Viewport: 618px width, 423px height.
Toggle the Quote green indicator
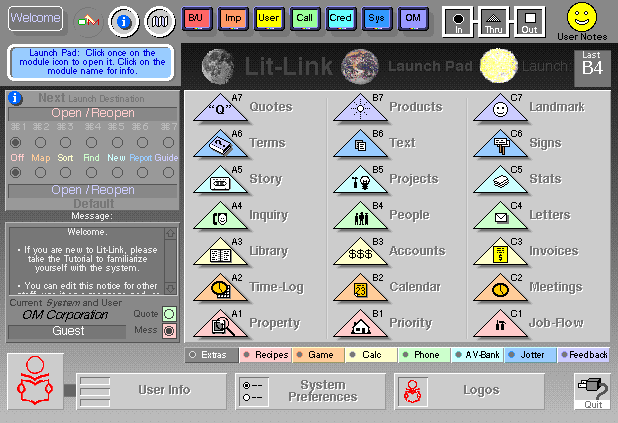pyautogui.click(x=168, y=314)
